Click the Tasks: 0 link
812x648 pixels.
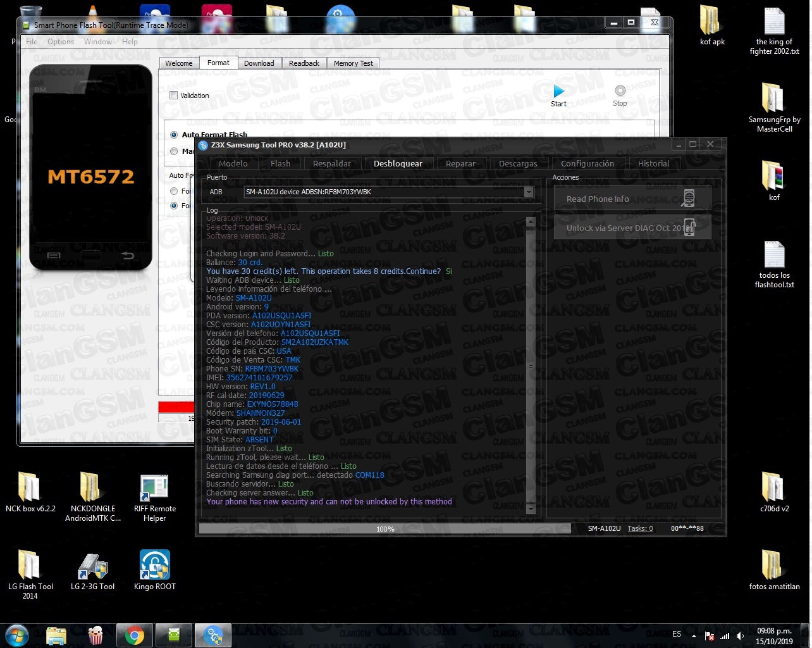pos(640,528)
